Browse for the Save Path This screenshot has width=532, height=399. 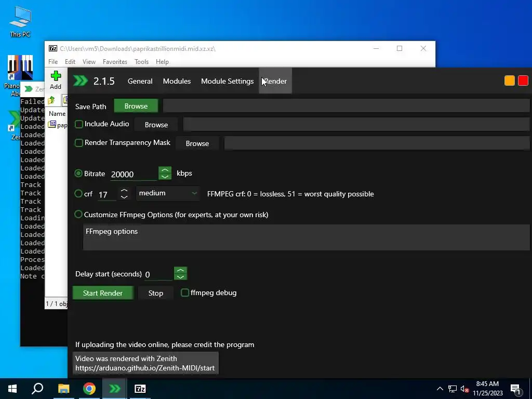pos(136,106)
